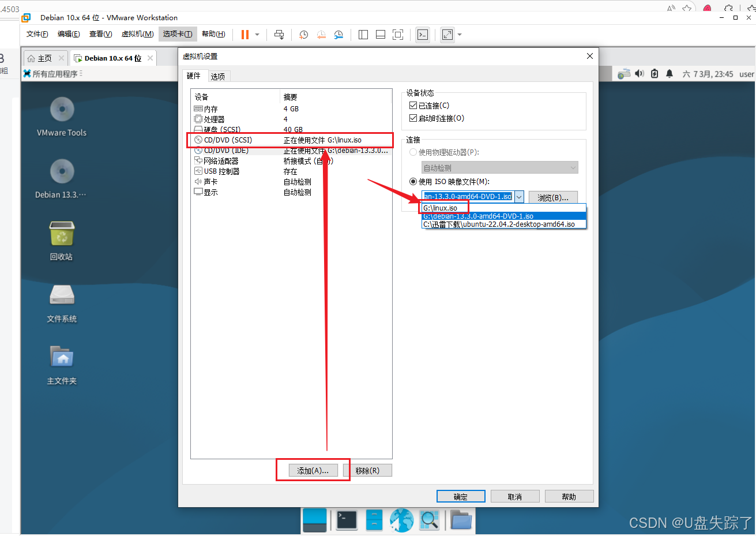Select the USB 控制器 device row
Image resolution: width=756 pixels, height=536 pixels.
pyautogui.click(x=292, y=171)
